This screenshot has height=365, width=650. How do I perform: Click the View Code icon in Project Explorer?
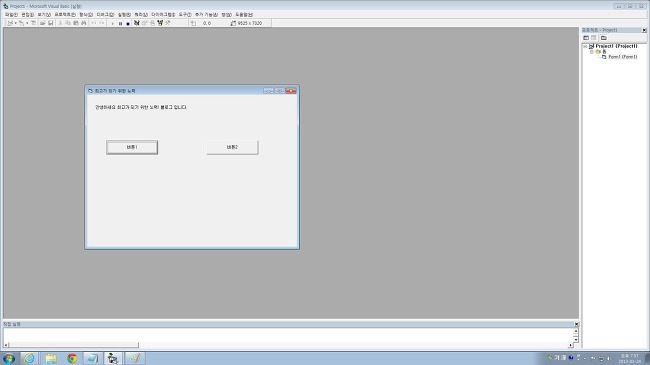[x=586, y=38]
